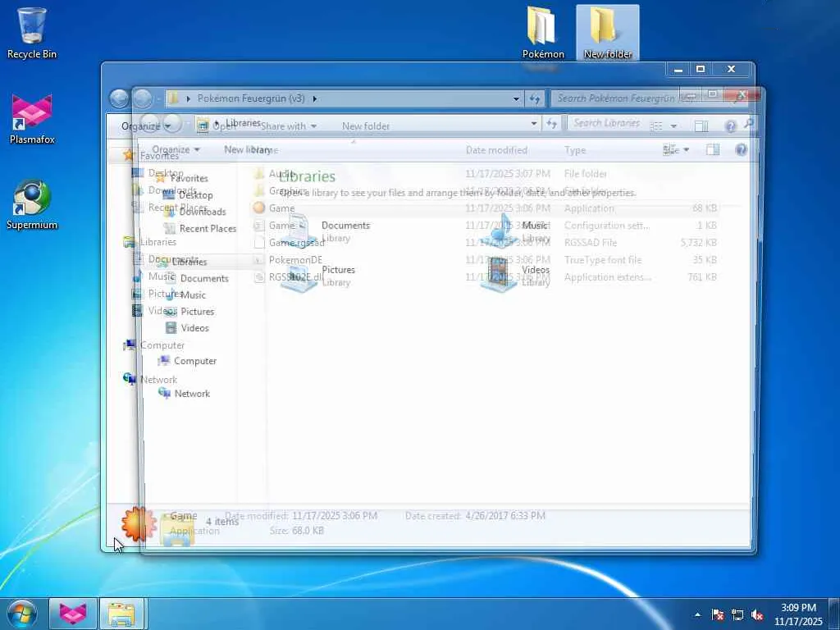Toggle preview pane icon in Libraries window

713,150
